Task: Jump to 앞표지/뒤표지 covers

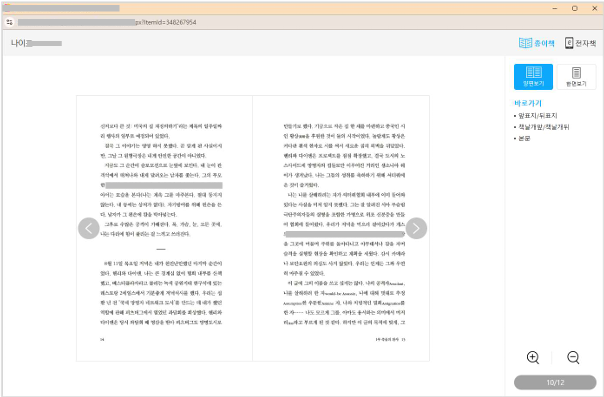Action: (x=537, y=116)
